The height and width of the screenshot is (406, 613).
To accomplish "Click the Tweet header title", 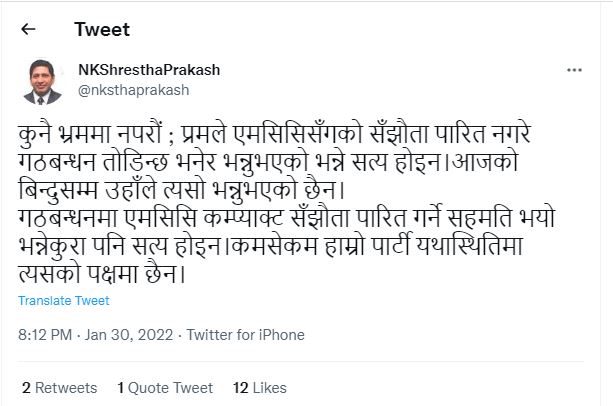I will 101,30.
